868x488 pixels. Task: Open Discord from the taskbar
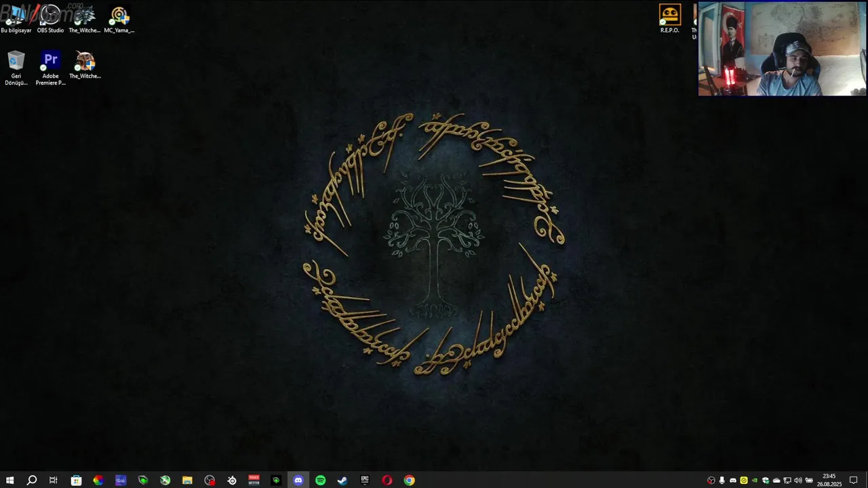click(298, 480)
